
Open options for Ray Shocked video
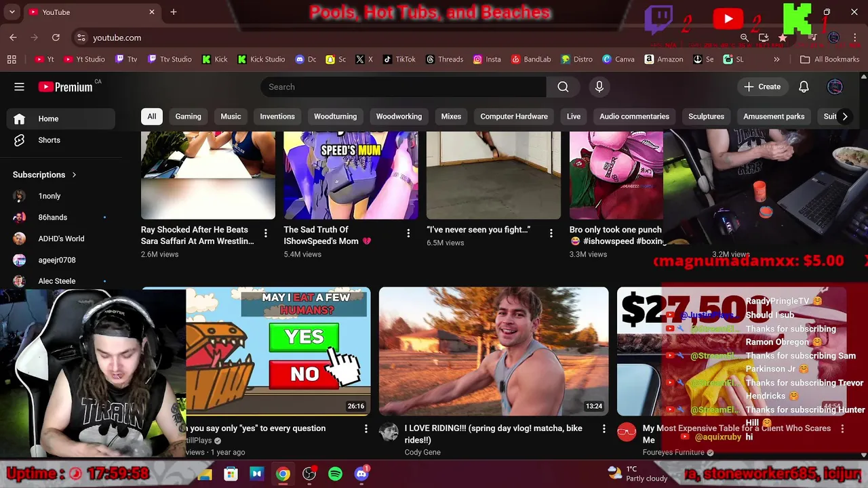pos(265,233)
